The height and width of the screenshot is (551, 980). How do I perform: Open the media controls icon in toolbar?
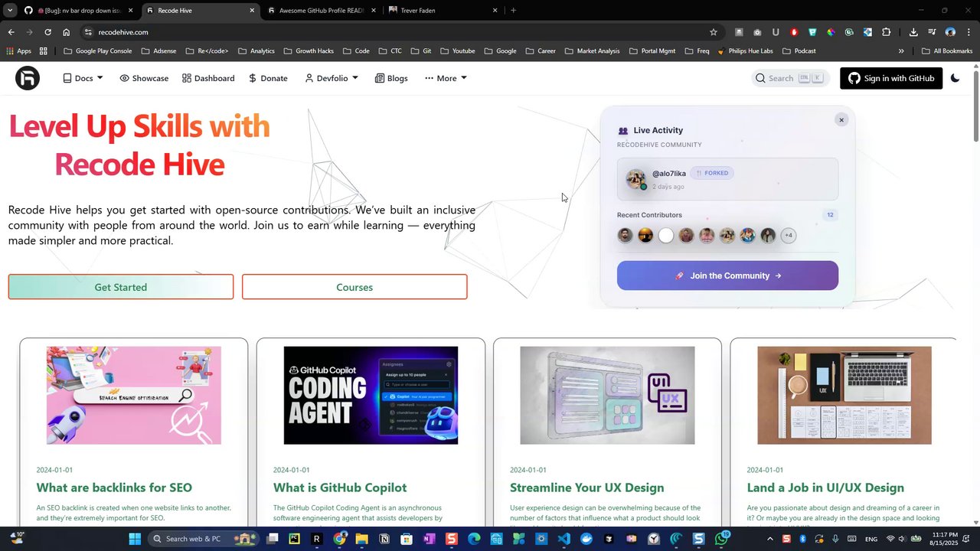coord(932,32)
